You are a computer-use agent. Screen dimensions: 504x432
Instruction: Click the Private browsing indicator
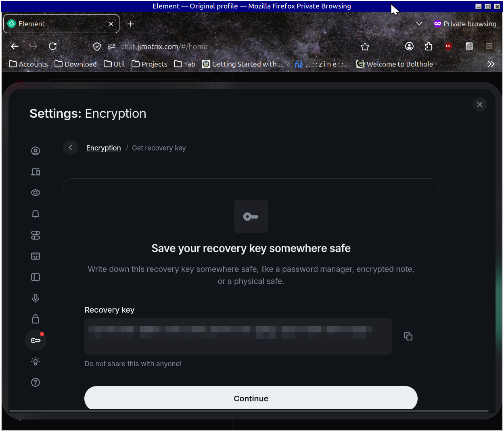coord(465,24)
